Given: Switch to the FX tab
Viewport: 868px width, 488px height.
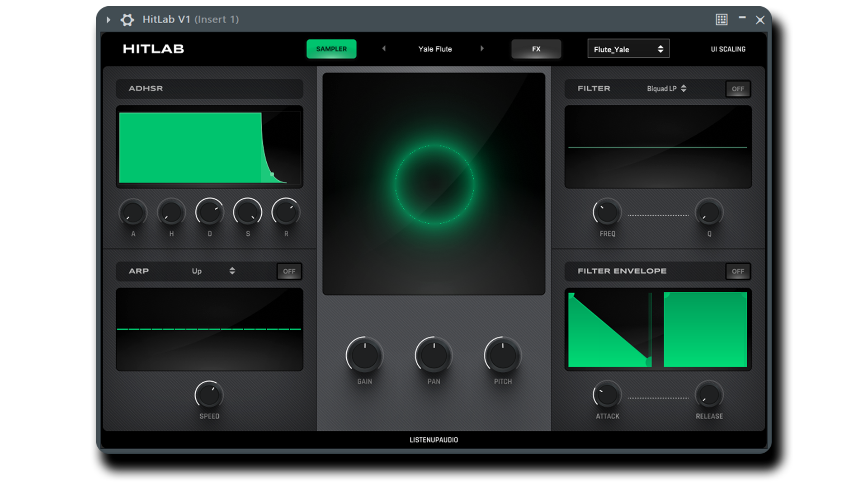Looking at the screenshot, I should [x=536, y=49].
